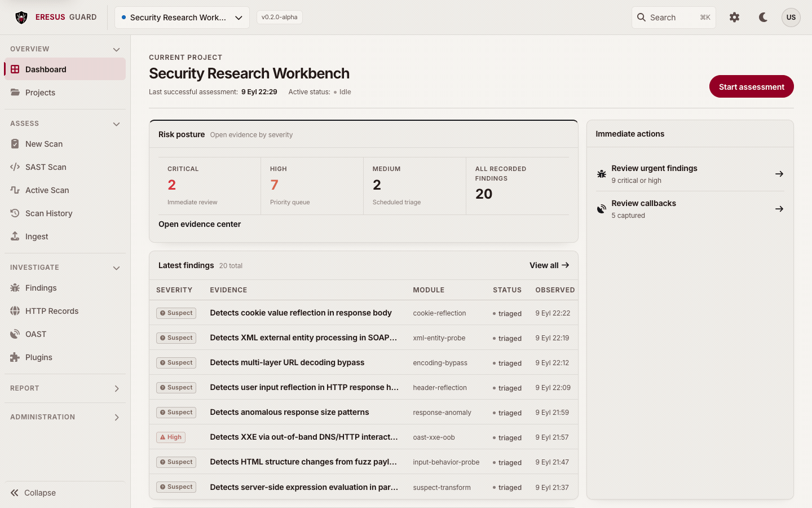Click the search magnifier icon
The image size is (812, 508).
(641, 17)
